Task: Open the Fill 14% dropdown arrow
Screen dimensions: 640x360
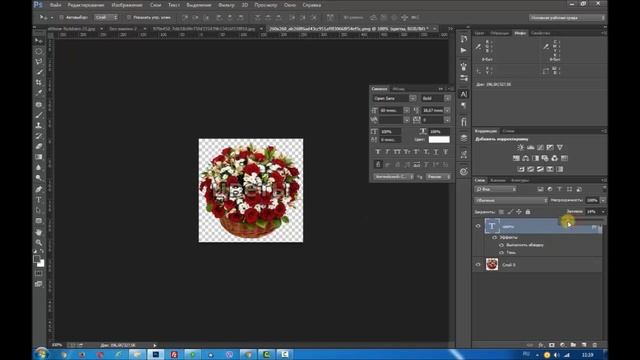Action: [603, 211]
